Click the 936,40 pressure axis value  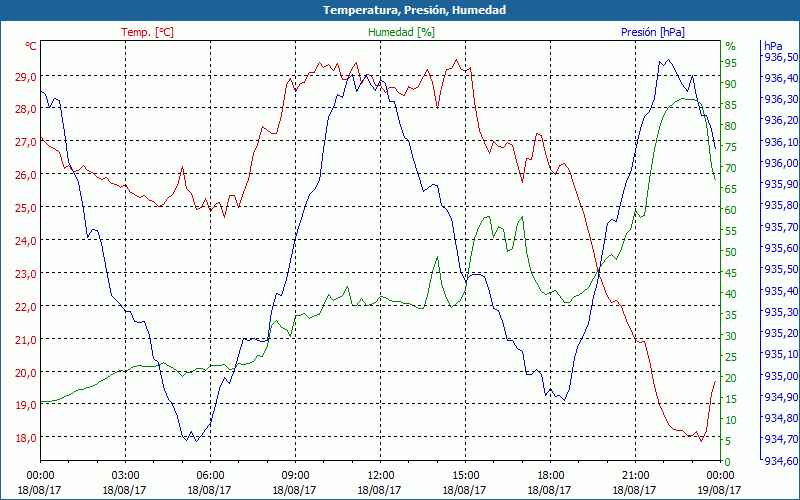point(779,78)
